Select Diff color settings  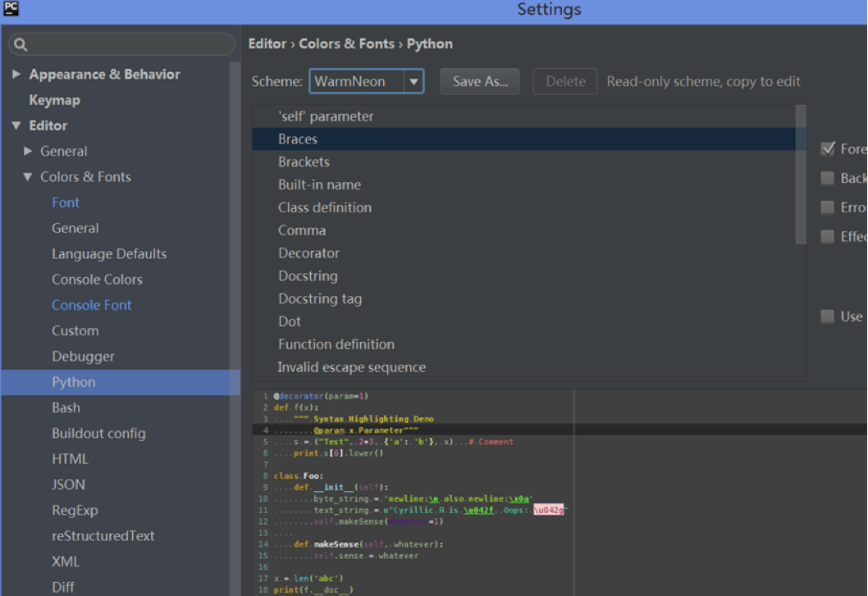(63, 587)
